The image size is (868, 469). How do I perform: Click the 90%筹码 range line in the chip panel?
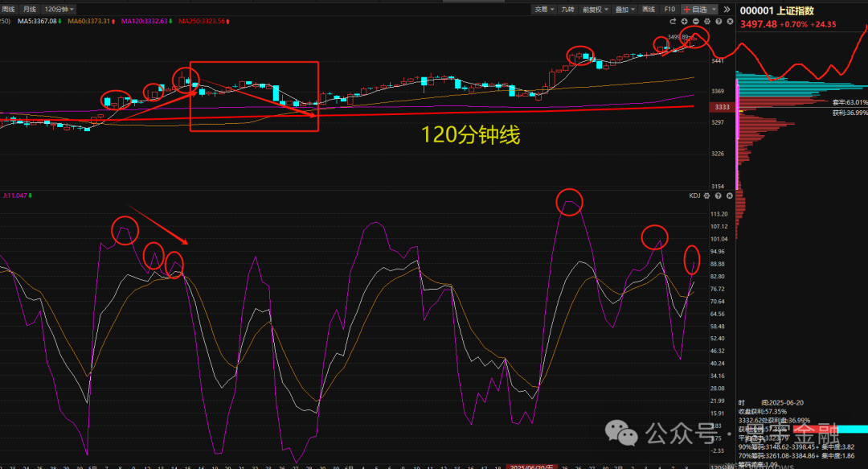pyautogui.click(x=796, y=446)
